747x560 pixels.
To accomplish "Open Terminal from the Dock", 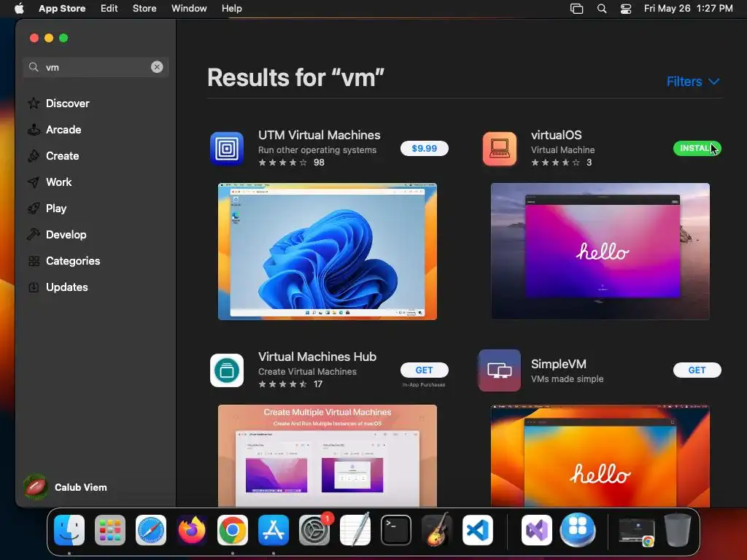I will tap(396, 530).
